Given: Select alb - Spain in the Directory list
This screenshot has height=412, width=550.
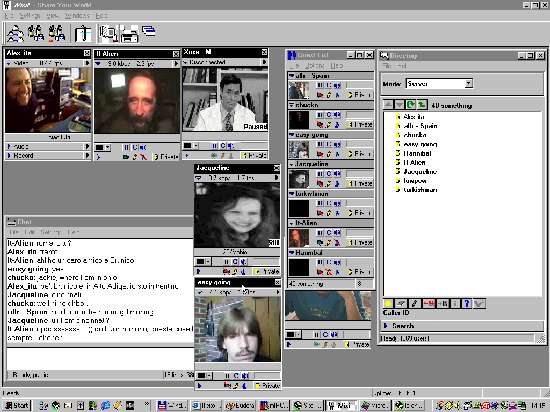Looking at the screenshot, I should [420, 126].
